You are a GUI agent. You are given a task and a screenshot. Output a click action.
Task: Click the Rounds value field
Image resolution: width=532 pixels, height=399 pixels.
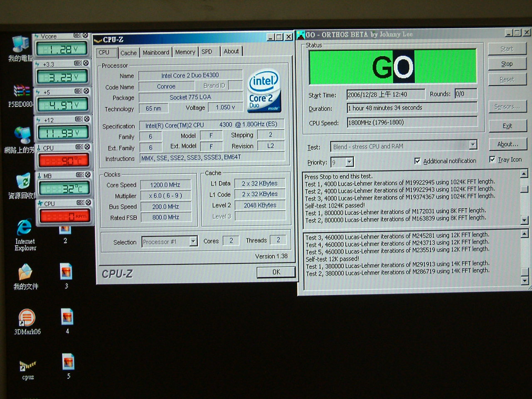click(465, 94)
